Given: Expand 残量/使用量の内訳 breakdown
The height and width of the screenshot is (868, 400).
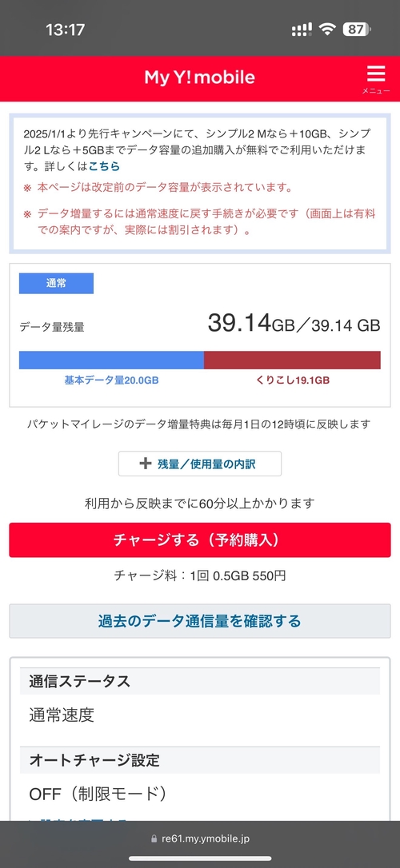Looking at the screenshot, I should [200, 464].
